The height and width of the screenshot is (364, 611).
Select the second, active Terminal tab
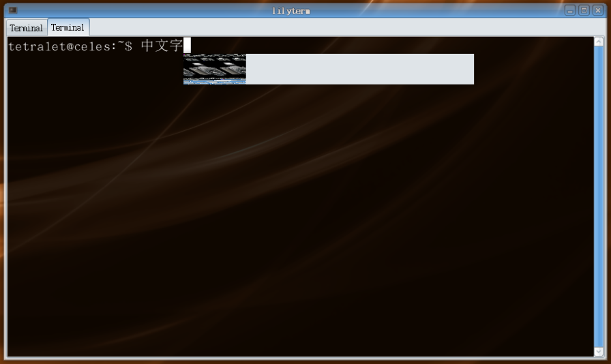tap(68, 27)
